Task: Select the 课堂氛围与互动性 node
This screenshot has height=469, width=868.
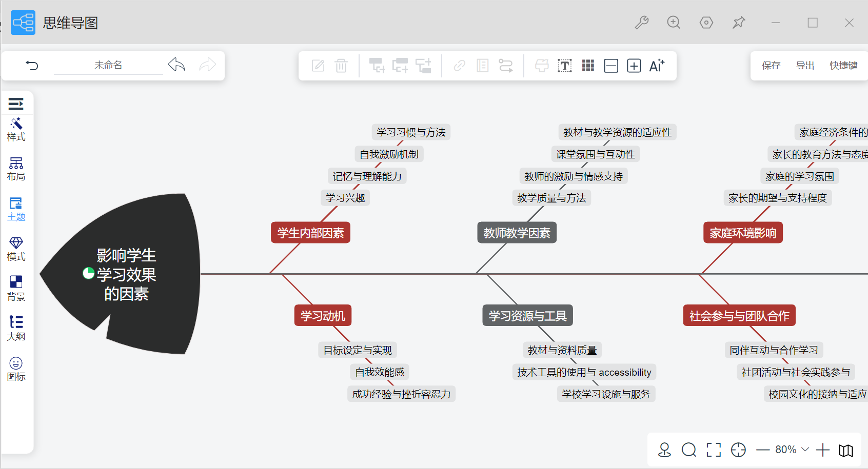Action: click(x=595, y=154)
